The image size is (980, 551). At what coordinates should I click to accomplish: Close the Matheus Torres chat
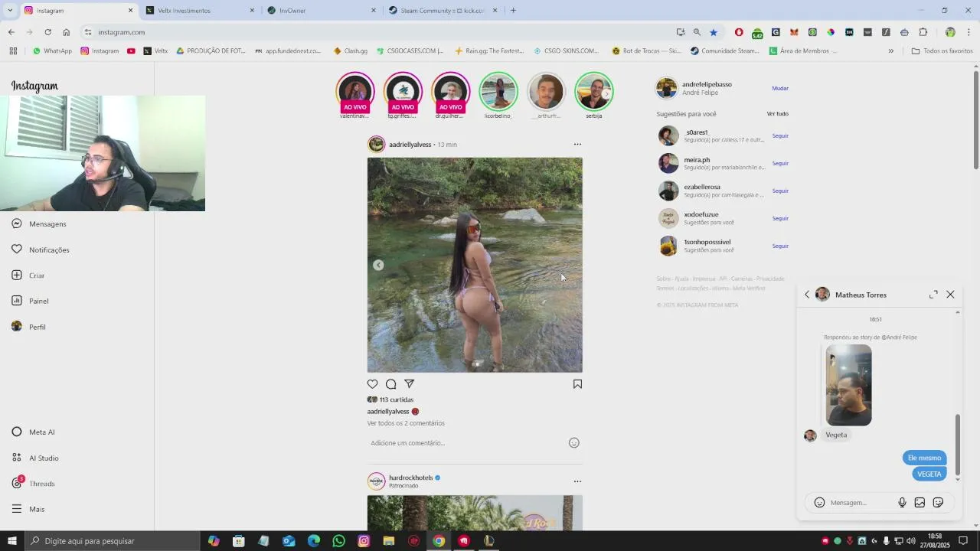coord(950,295)
